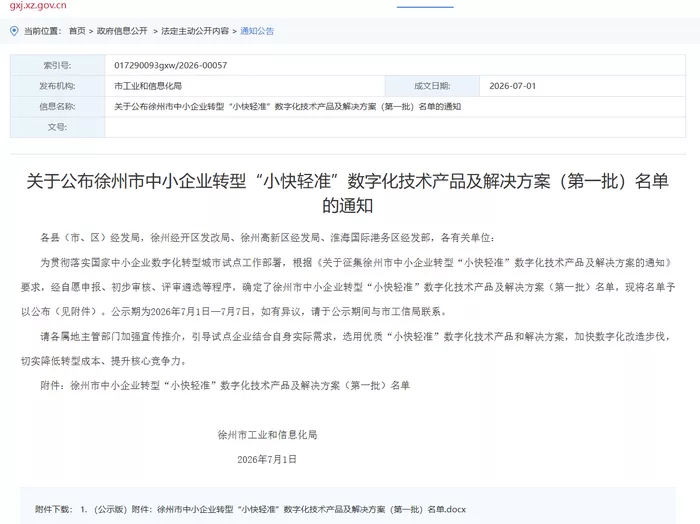Click the gxj.xz.gov.cn site address text
This screenshot has height=524, width=700.
pos(38,5)
